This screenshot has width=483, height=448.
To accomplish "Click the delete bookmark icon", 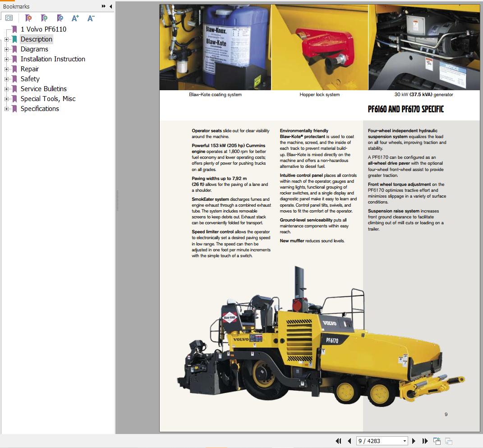I will pos(28,18).
